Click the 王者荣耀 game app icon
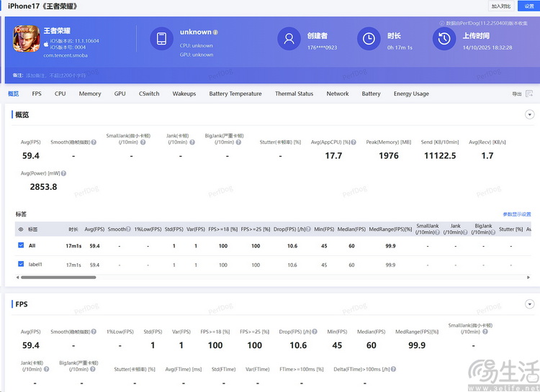The height and width of the screenshot is (392, 540). tap(26, 39)
